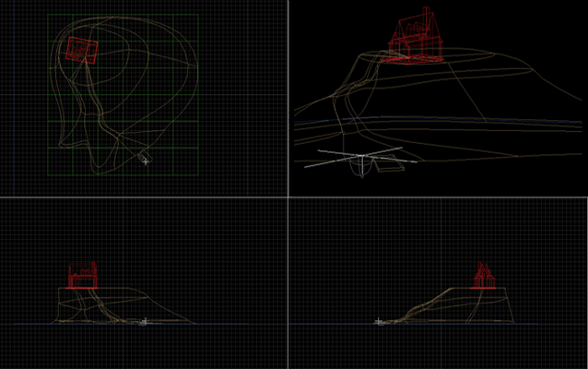The height and width of the screenshot is (369, 588).
Task: Select the red house in top view
Action: coord(81,50)
